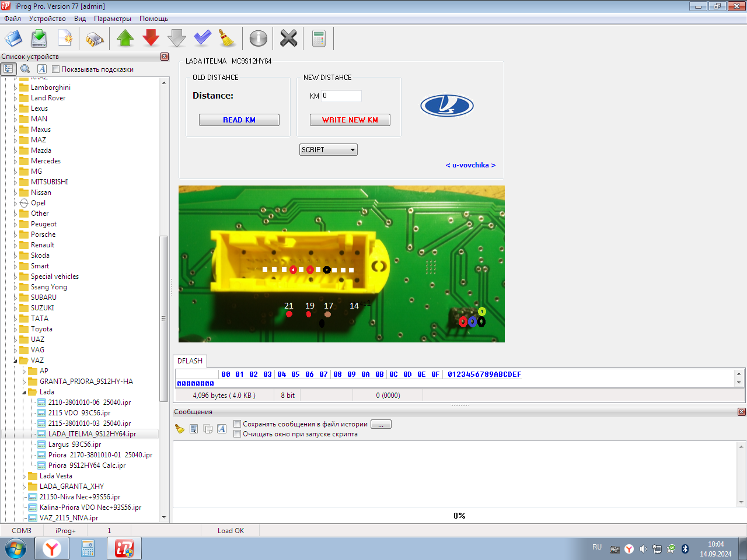
Task: Click the chip device icon in toolbar
Action: coord(95,38)
